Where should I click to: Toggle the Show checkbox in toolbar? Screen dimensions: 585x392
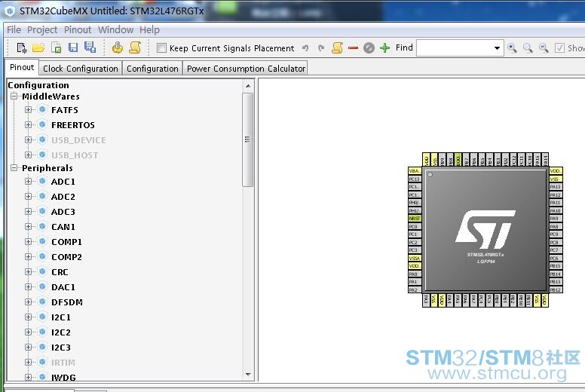[559, 47]
